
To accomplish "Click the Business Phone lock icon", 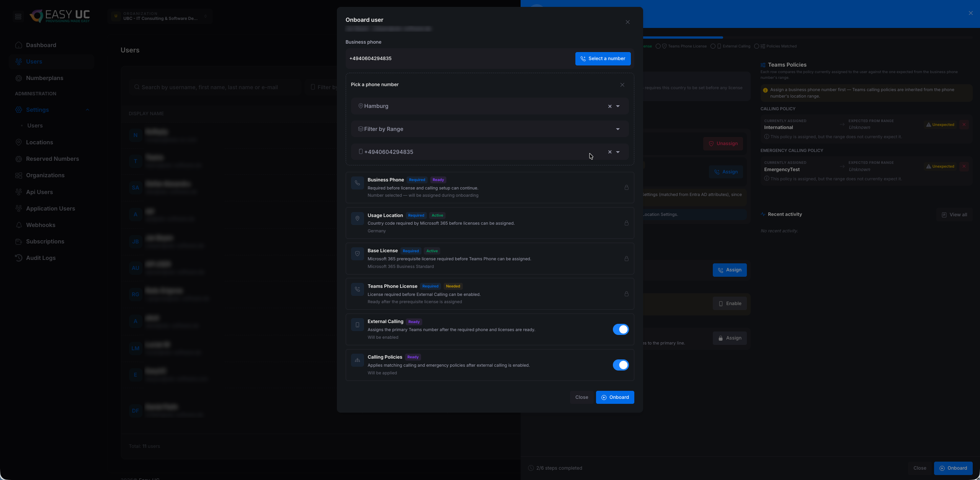I will [626, 188].
